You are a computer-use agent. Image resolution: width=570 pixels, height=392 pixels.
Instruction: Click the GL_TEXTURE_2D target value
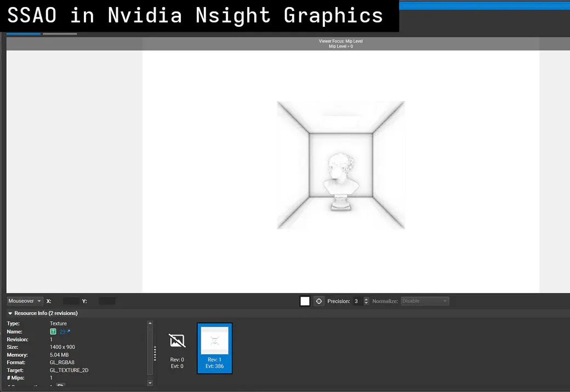69,370
